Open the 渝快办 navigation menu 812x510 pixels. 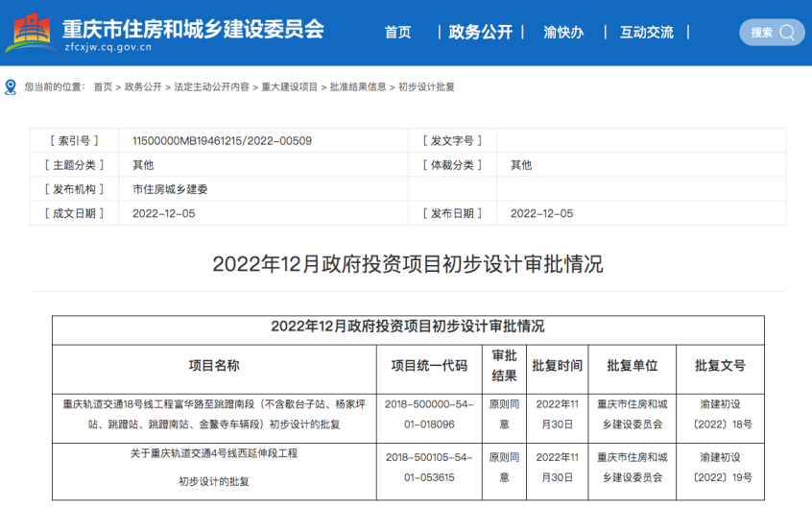pos(563,32)
